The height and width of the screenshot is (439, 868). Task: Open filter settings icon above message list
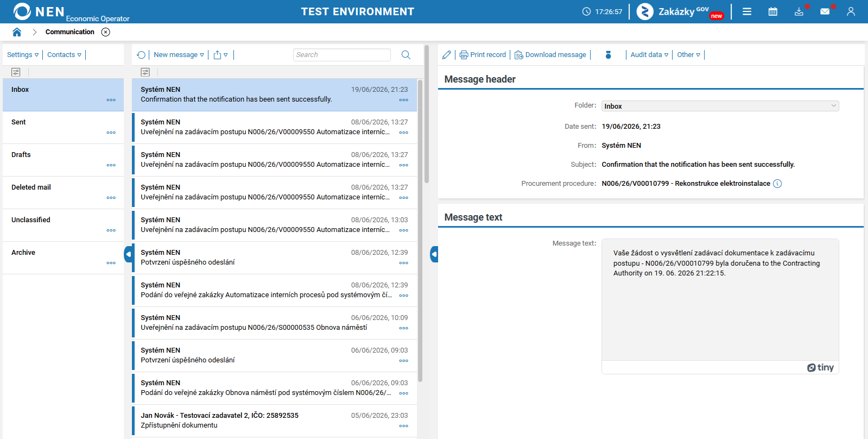(145, 72)
